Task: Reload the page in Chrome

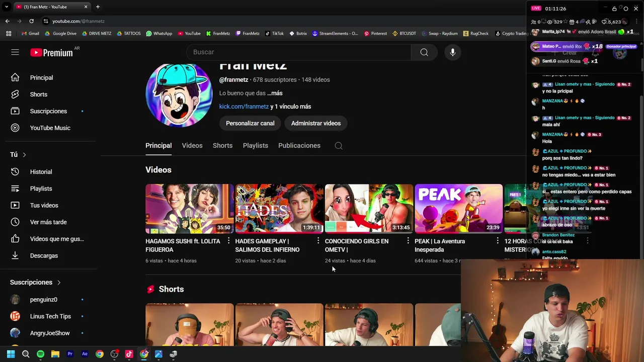Action: pos(31,21)
